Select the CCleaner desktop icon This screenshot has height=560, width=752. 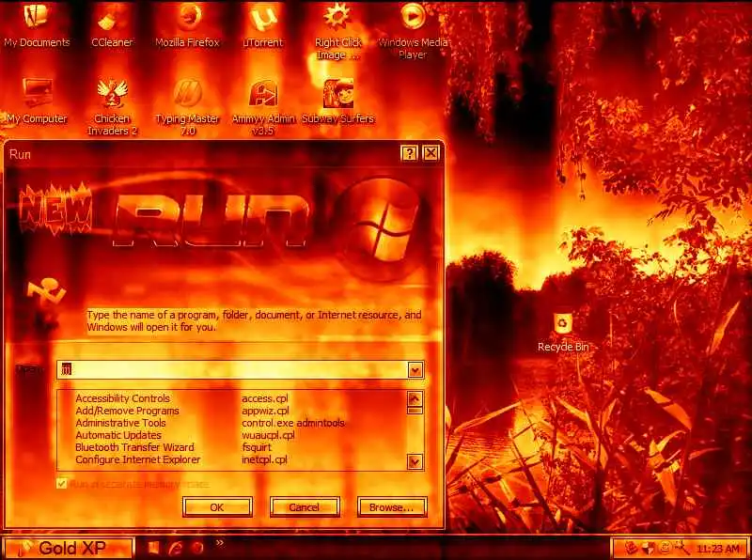(x=112, y=26)
